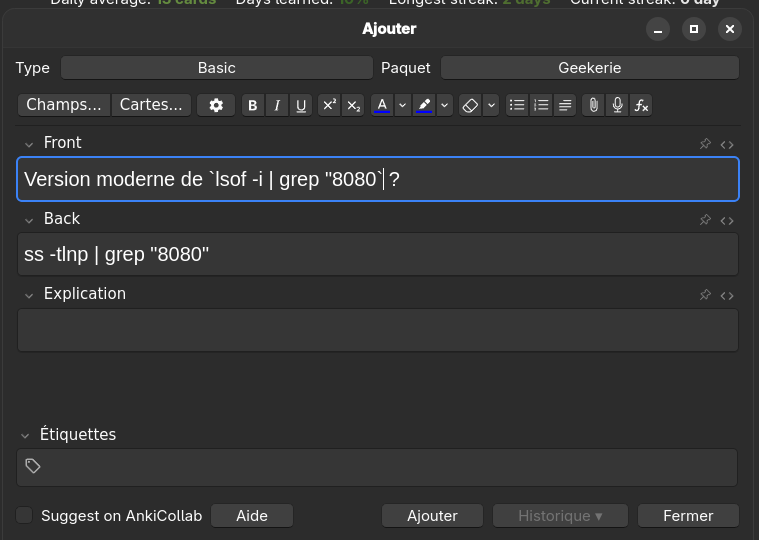Insert an unordered bullet list

coord(517,105)
